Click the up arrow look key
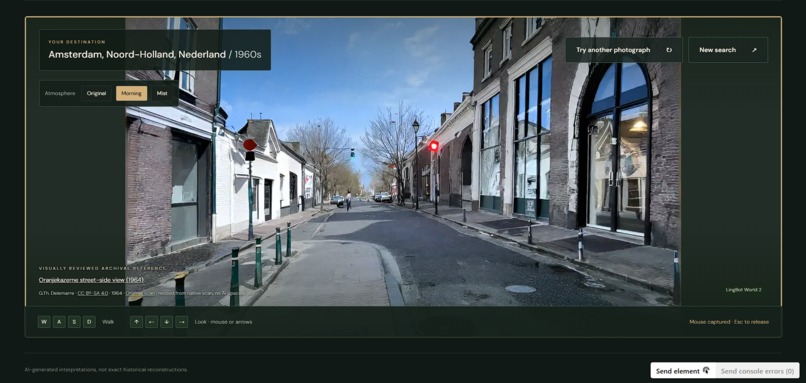806x383 pixels. coord(136,322)
